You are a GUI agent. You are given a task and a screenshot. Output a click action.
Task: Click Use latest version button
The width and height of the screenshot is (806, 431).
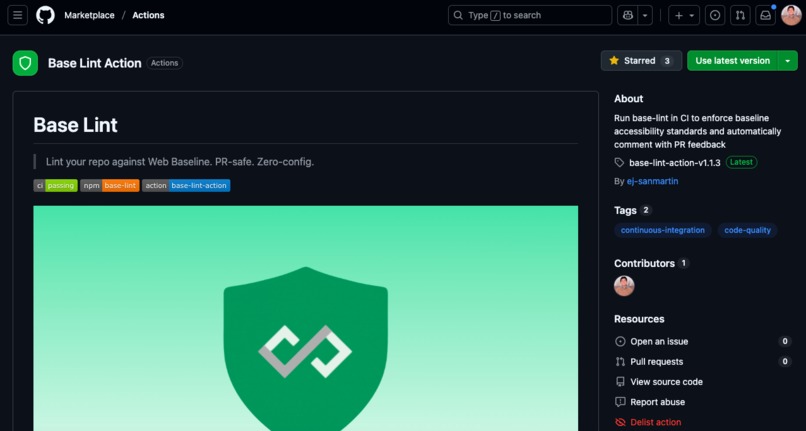click(x=732, y=61)
